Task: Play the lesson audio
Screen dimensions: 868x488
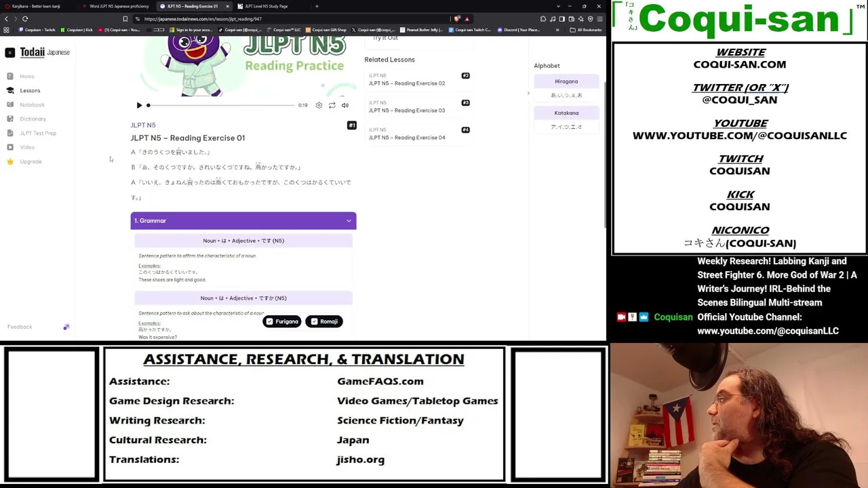Action: tap(139, 105)
